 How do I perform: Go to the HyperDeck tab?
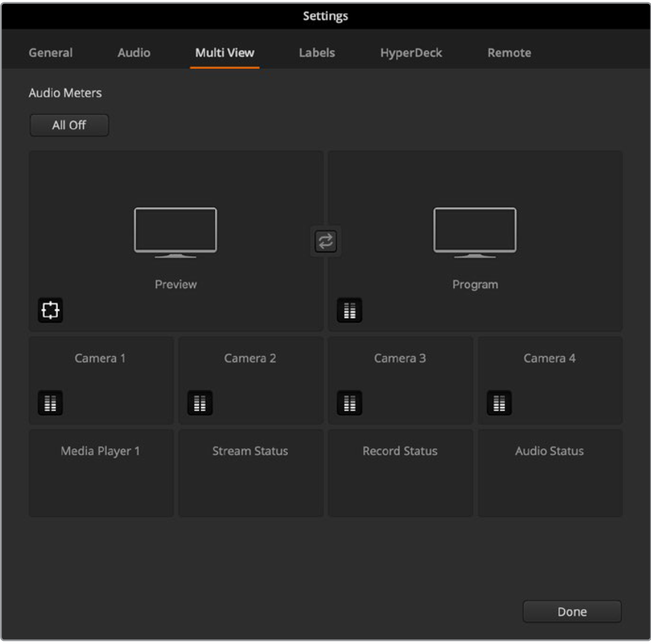point(411,53)
